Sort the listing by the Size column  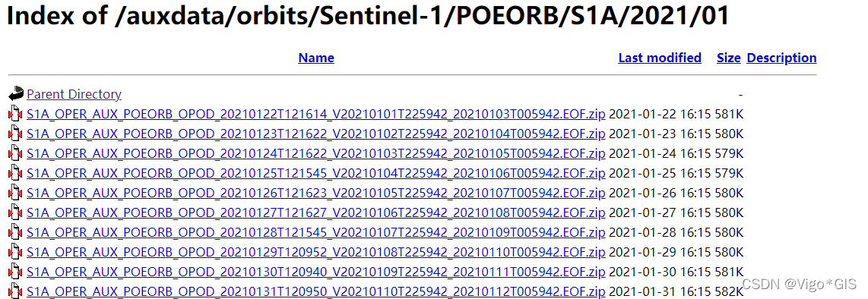coord(728,58)
